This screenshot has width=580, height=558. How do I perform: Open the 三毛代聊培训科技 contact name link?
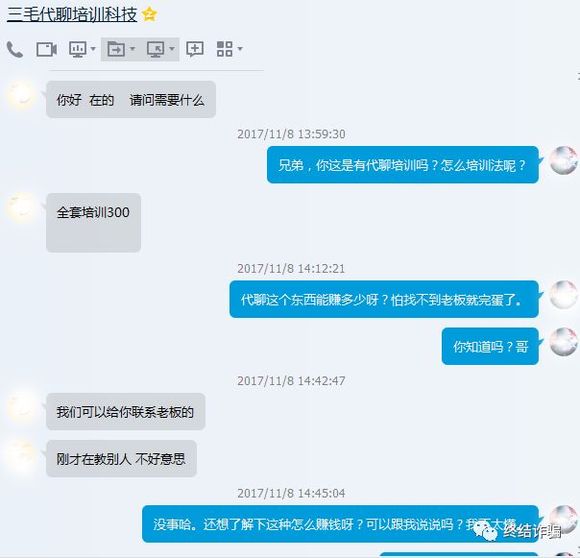click(x=72, y=15)
